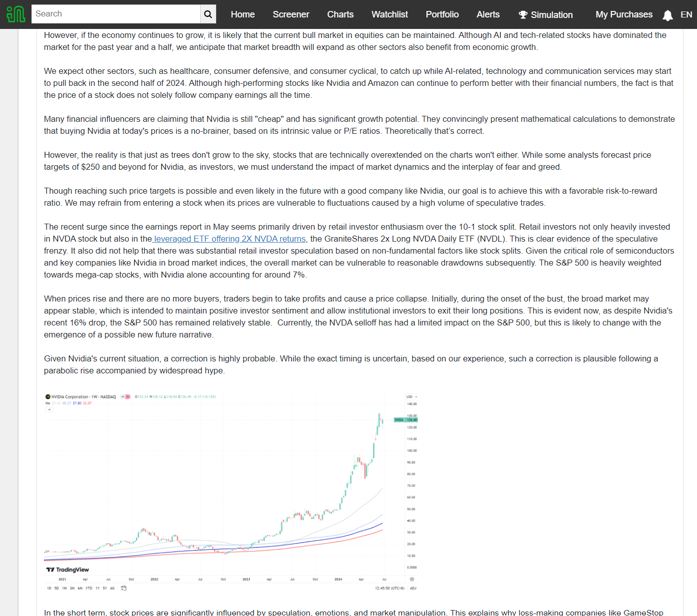Image resolution: width=697 pixels, height=616 pixels.
Task: Open the Screener menu item
Action: (291, 14)
